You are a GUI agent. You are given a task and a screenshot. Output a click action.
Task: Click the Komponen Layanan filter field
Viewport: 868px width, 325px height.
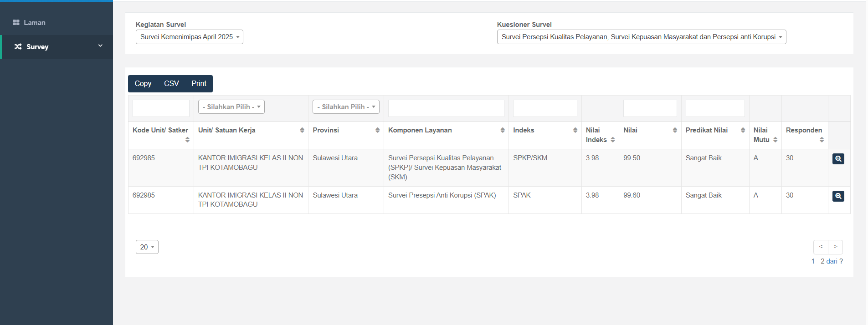(446, 108)
